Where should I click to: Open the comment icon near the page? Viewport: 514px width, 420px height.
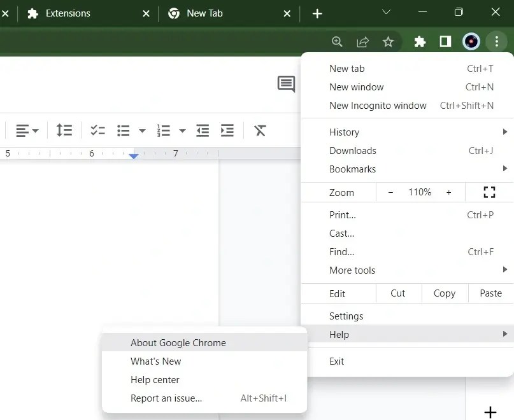[x=286, y=83]
